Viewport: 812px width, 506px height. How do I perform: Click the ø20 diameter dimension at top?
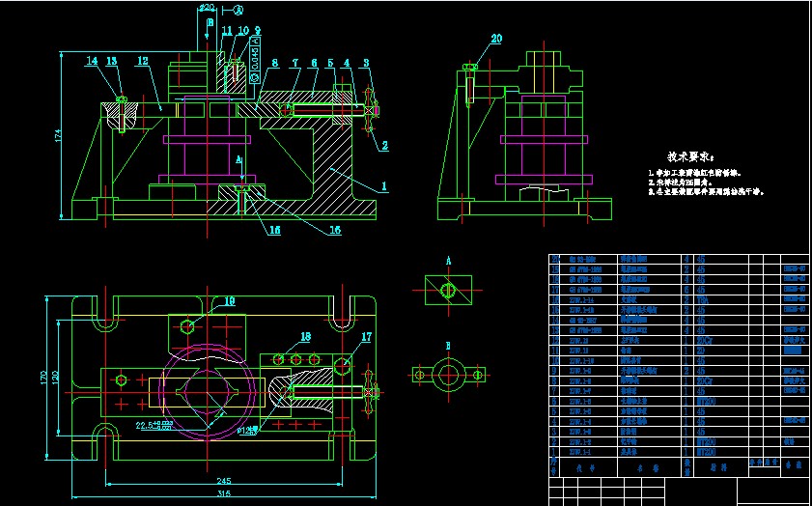(x=207, y=8)
